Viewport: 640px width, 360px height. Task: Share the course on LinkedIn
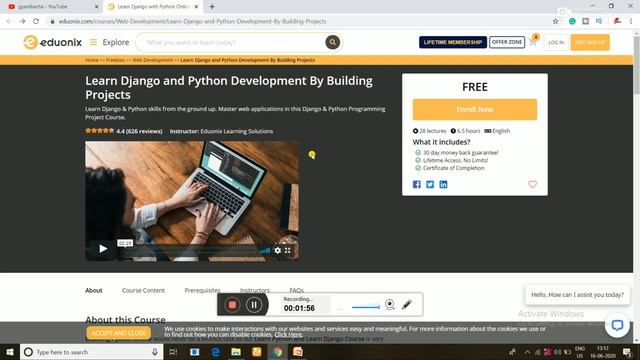point(443,184)
